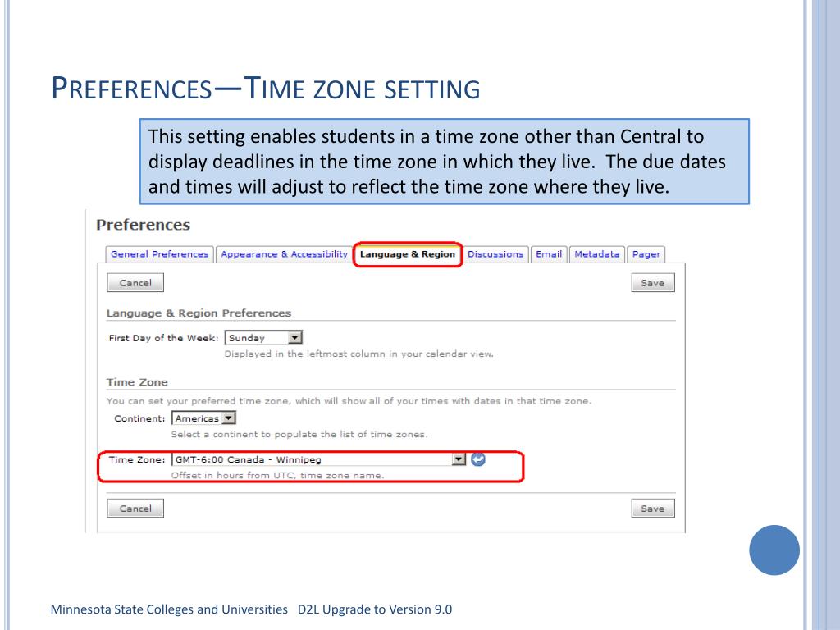Open the Continent dropdown arrow
The image size is (840, 630).
(x=229, y=418)
